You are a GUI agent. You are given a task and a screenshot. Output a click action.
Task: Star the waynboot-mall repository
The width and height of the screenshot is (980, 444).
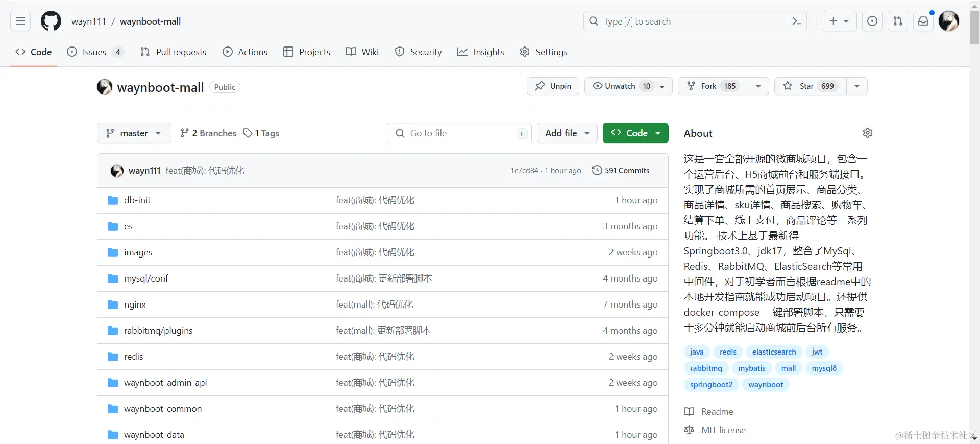(x=811, y=86)
